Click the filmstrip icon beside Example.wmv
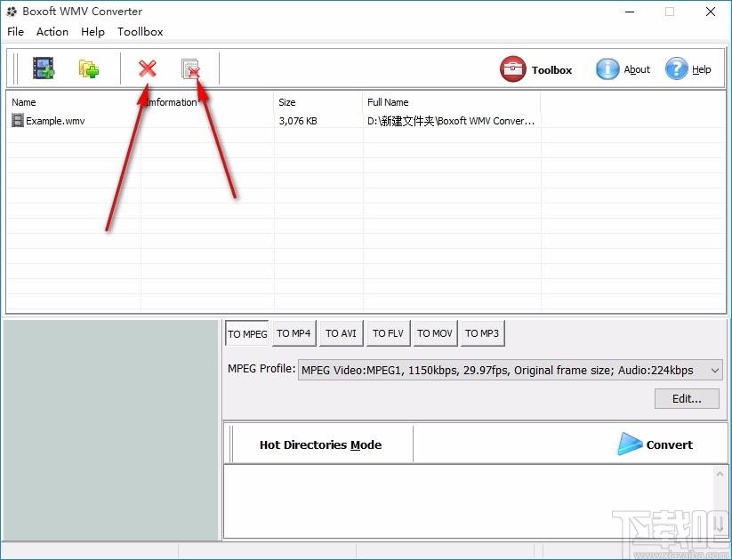This screenshot has height=560, width=732. click(17, 120)
